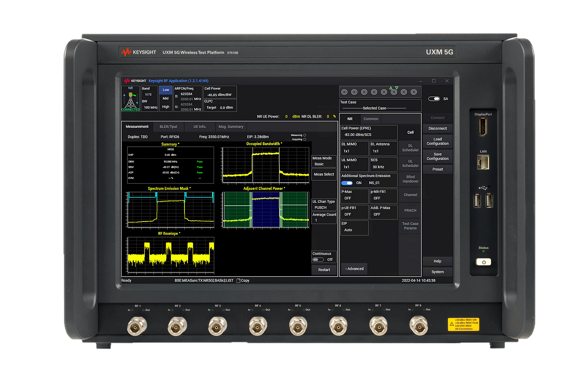Click the Disconnect button

pyautogui.click(x=438, y=129)
